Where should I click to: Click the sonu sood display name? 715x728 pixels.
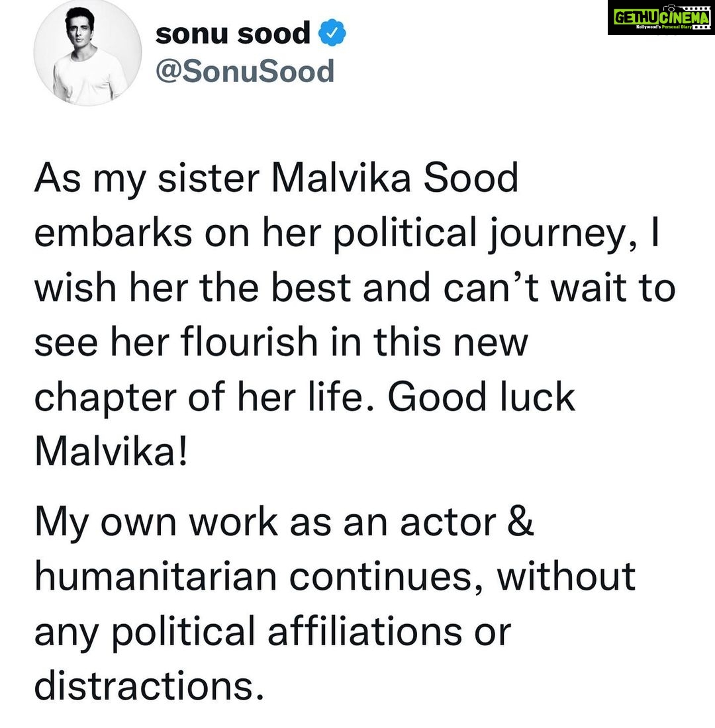(x=233, y=34)
